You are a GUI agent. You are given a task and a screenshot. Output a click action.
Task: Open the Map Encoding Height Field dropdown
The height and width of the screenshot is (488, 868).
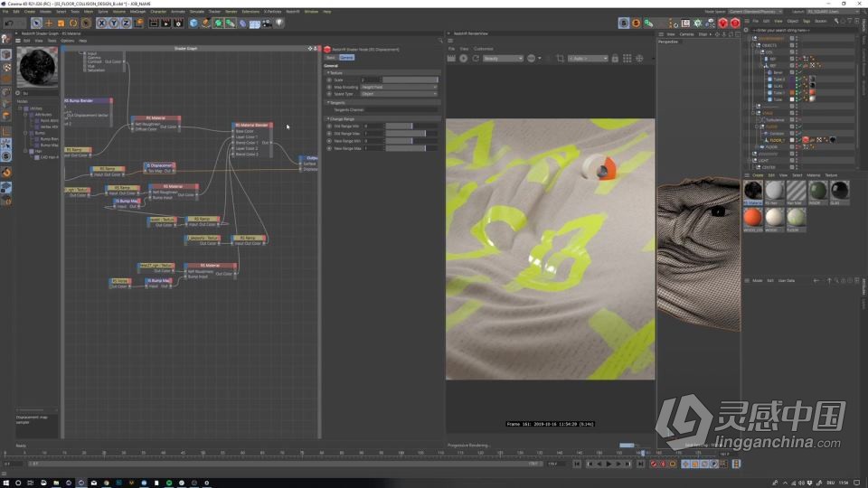(x=399, y=87)
